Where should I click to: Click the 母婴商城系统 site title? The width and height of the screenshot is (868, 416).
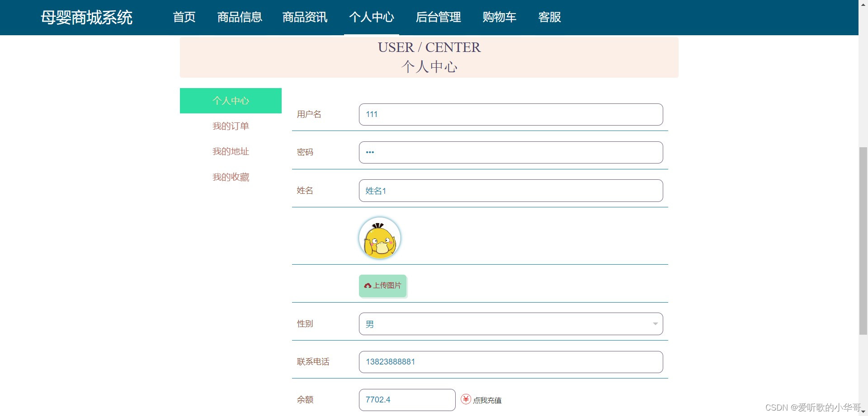[86, 18]
